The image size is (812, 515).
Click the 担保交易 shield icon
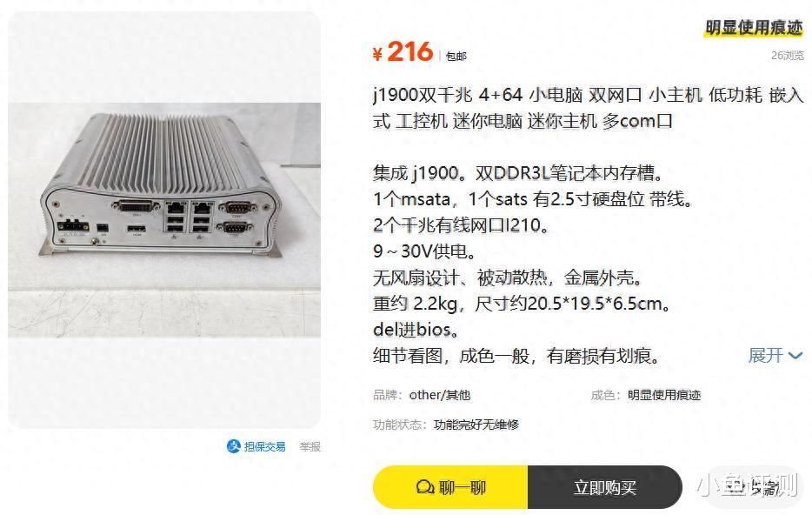pyautogui.click(x=234, y=446)
